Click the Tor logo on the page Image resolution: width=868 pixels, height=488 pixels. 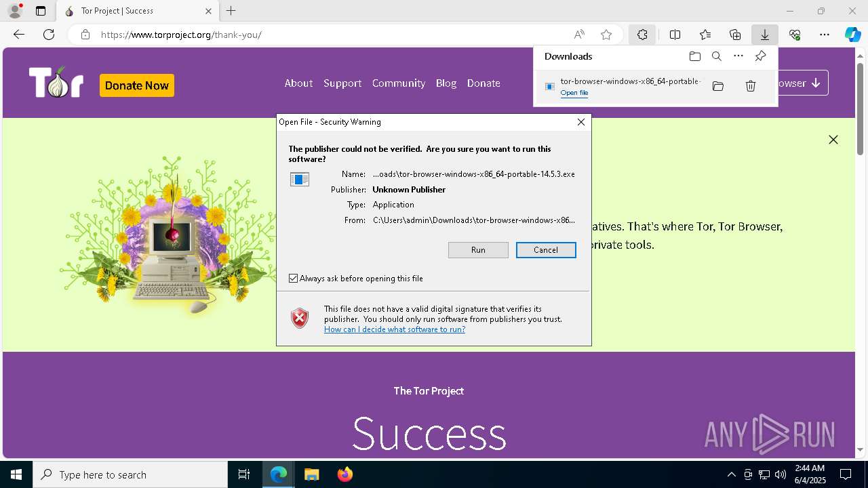[x=56, y=83]
